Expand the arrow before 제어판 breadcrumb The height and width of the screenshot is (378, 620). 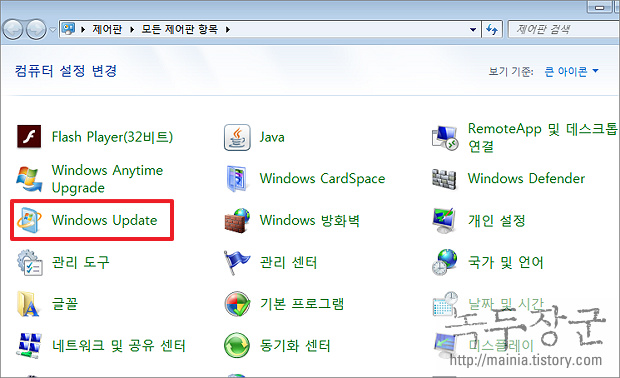click(83, 29)
